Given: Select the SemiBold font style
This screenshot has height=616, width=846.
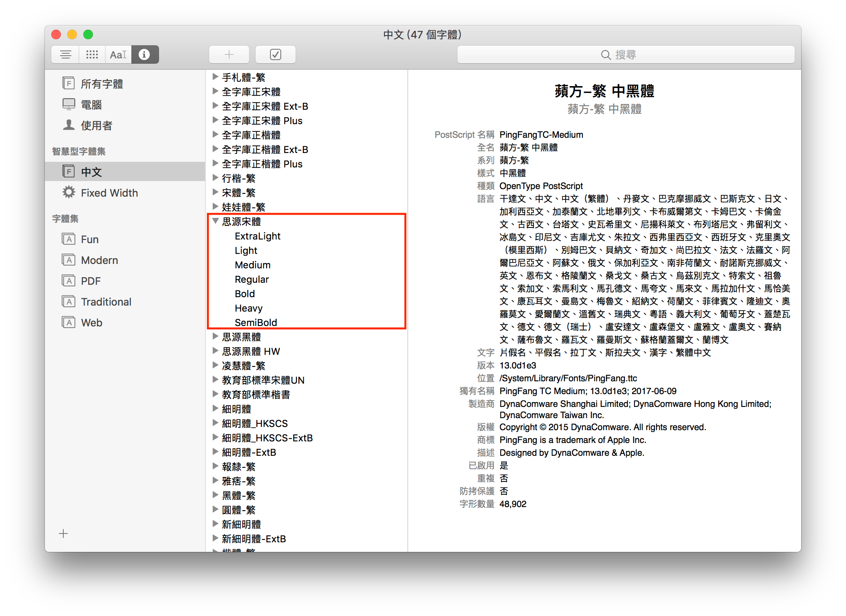Looking at the screenshot, I should tap(256, 322).
